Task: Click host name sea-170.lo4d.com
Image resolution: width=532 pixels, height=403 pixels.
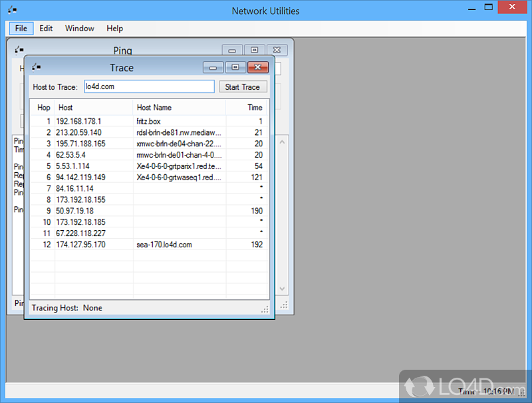Action: [164, 245]
